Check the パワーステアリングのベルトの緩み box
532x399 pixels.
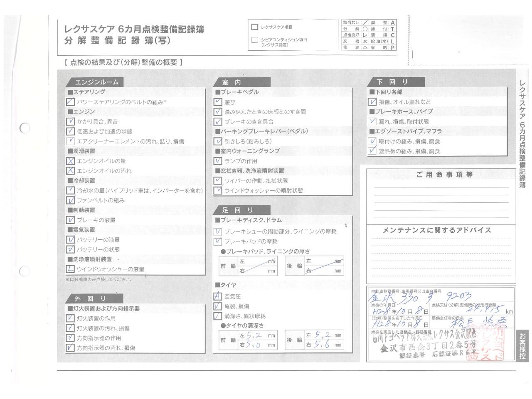pos(70,102)
